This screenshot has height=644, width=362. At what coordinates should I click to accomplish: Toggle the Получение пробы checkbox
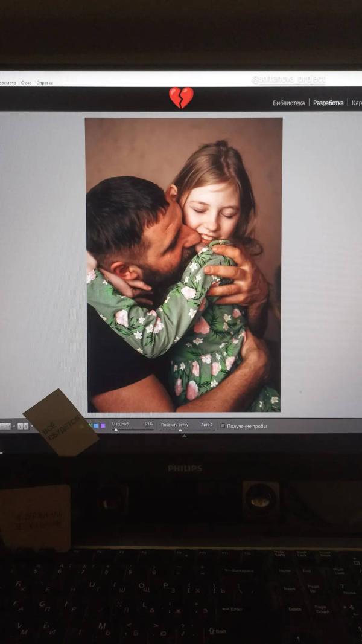[x=223, y=427]
